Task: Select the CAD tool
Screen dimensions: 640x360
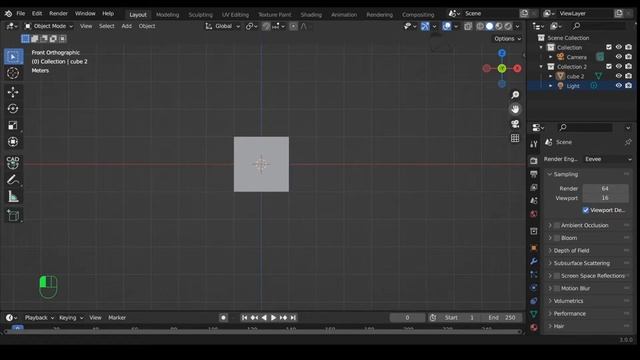Action: coord(13,162)
